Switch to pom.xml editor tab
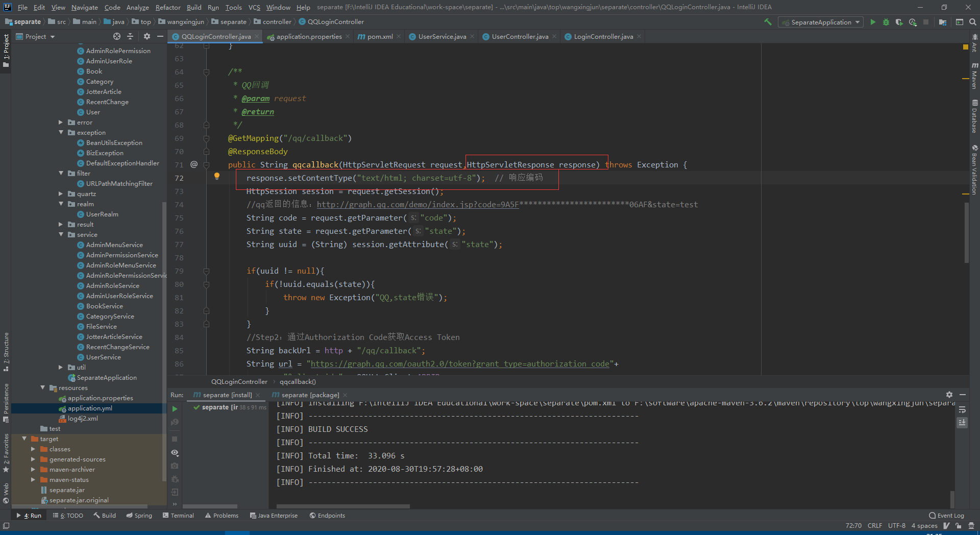This screenshot has width=980, height=535. pos(380,36)
